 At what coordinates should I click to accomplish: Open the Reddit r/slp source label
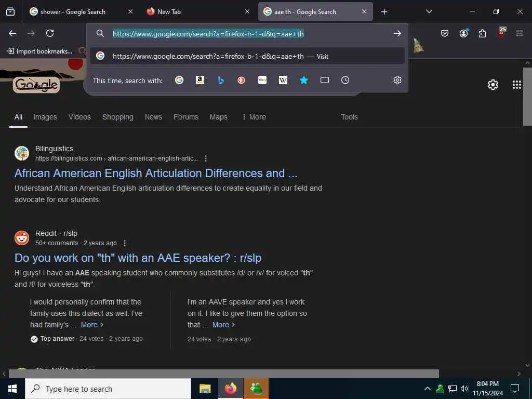56,233
